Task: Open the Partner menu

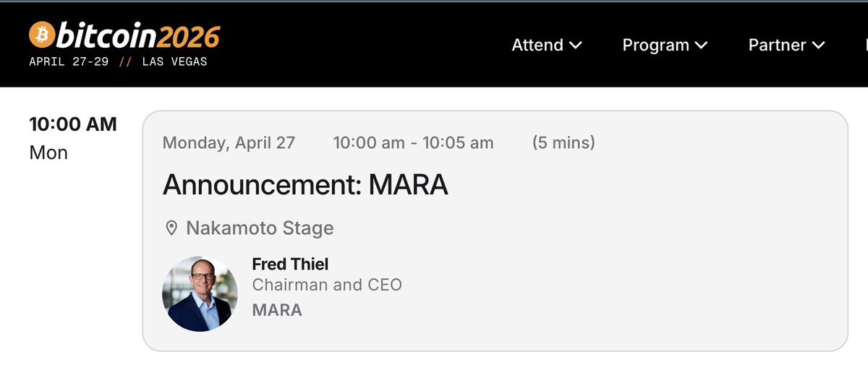Action: pos(786,45)
